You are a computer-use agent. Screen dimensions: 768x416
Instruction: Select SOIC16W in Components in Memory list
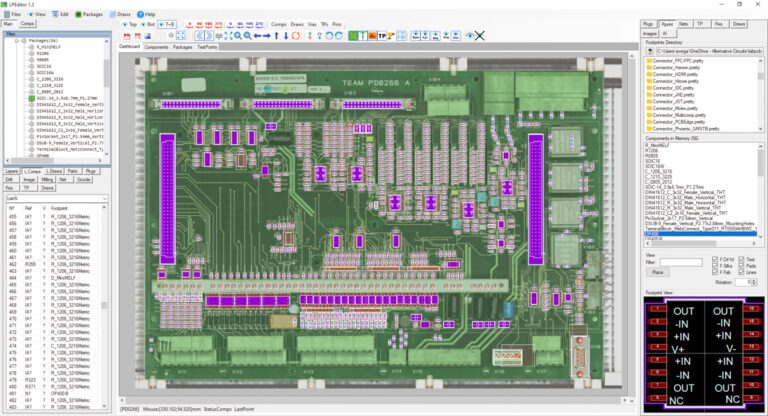(653, 166)
